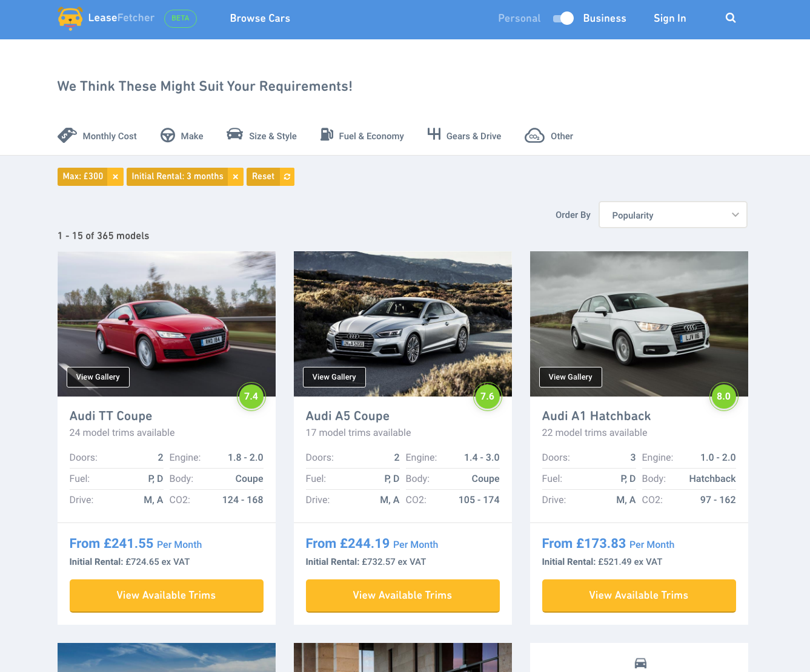Open the Audi A1 Hatchback title
Viewport: 810px width, 672px height.
[x=597, y=416]
